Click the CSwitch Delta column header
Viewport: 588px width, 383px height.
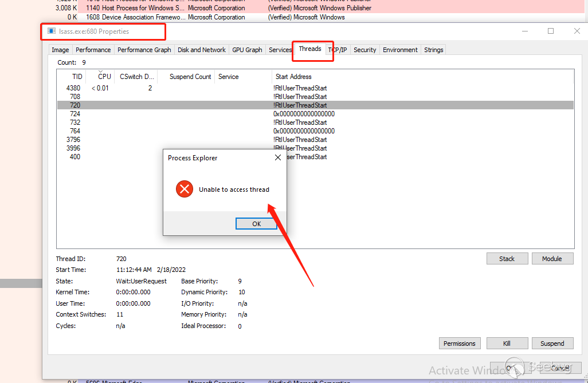tap(136, 77)
